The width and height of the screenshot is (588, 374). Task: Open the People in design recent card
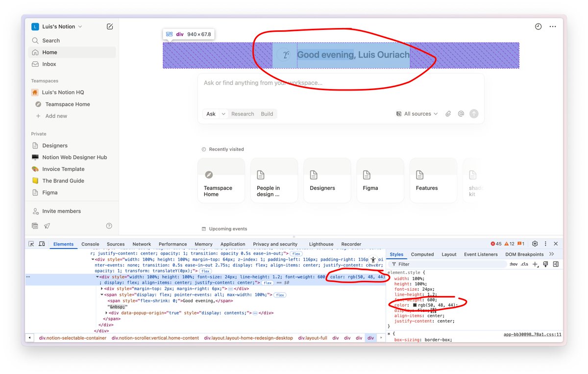coord(274,180)
